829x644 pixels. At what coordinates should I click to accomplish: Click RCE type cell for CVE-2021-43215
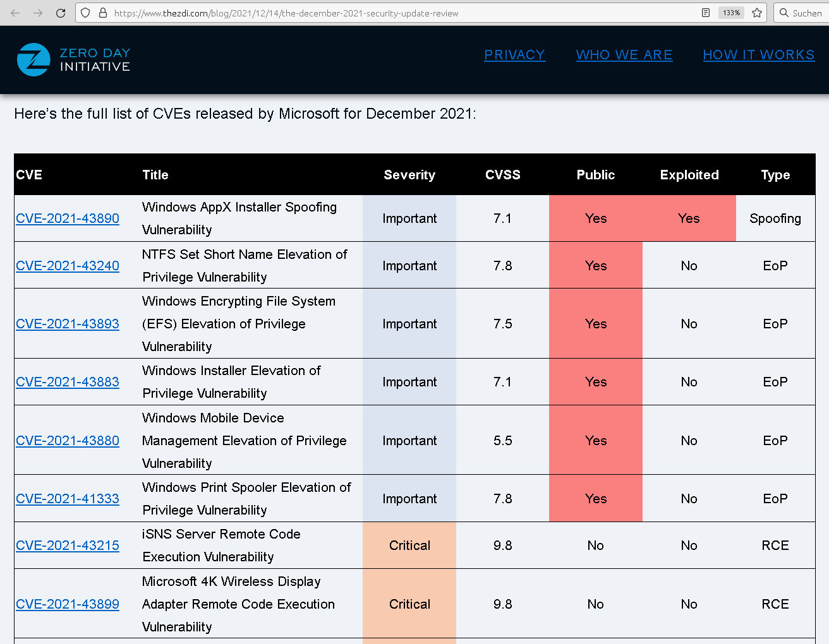775,546
